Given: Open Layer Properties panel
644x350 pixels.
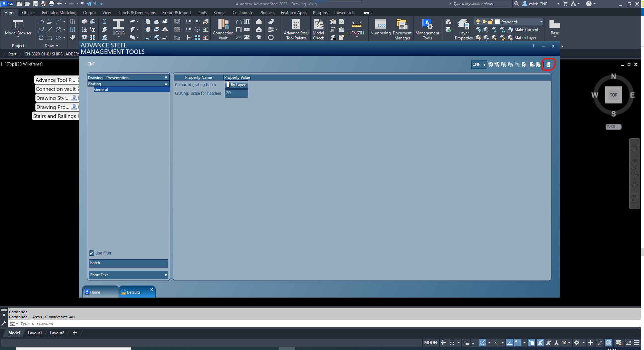Looking at the screenshot, I should pyautogui.click(x=464, y=29).
